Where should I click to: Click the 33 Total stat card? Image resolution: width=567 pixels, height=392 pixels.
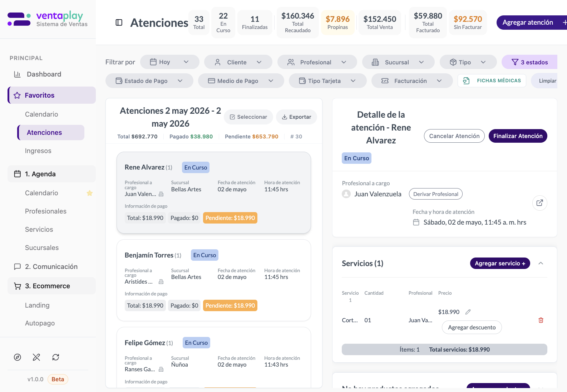pos(199,23)
